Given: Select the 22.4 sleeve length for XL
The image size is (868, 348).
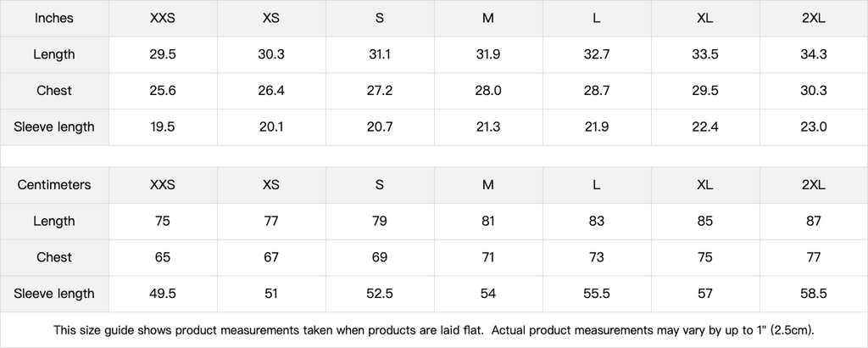Looking at the screenshot, I should pyautogui.click(x=705, y=127).
